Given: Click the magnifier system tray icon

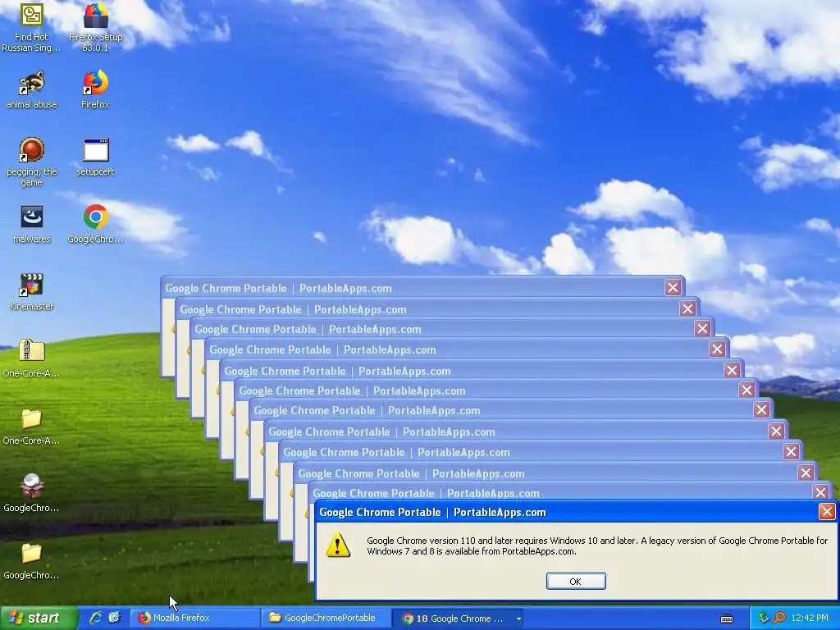Looking at the screenshot, I should (779, 619).
